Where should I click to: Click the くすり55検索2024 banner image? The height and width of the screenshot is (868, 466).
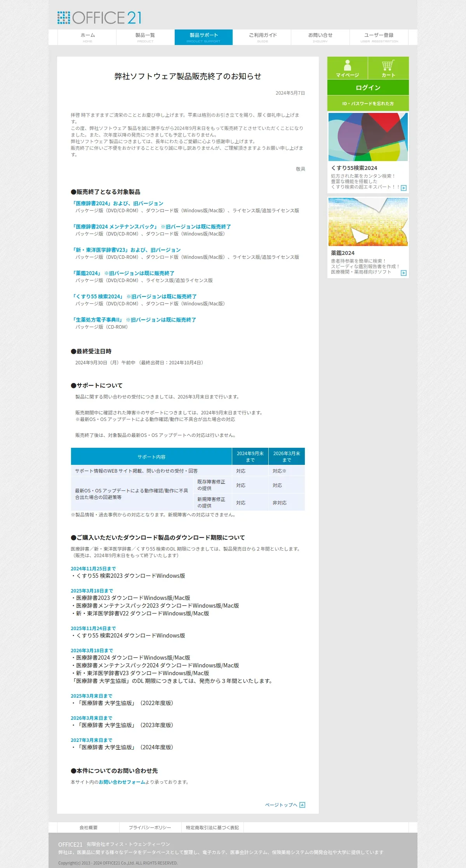coord(368,137)
